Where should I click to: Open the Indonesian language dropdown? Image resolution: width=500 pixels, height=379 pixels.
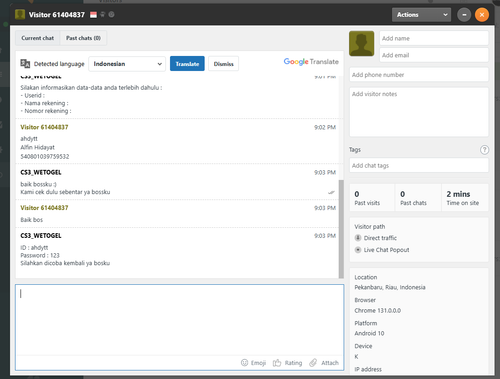tap(127, 64)
